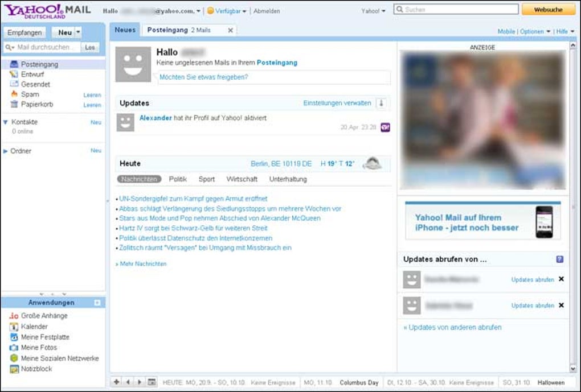Click the Websuche button
This screenshot has height=392, width=581.
click(549, 10)
